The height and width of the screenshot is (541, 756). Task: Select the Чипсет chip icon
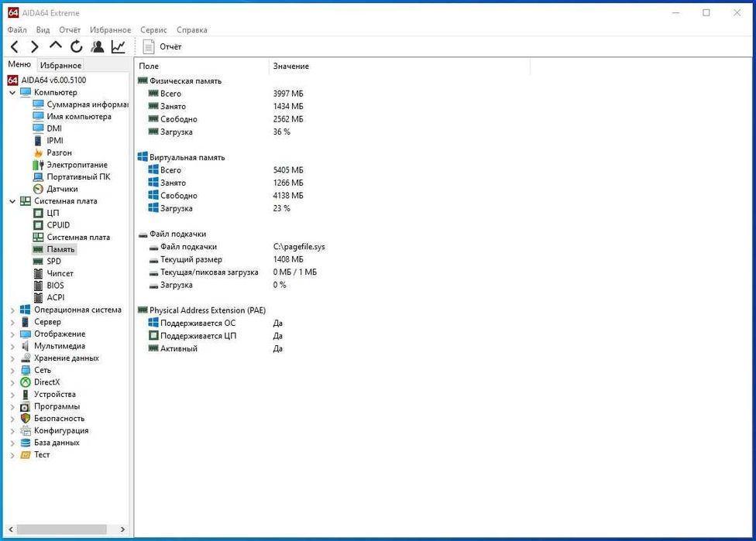tap(38, 274)
